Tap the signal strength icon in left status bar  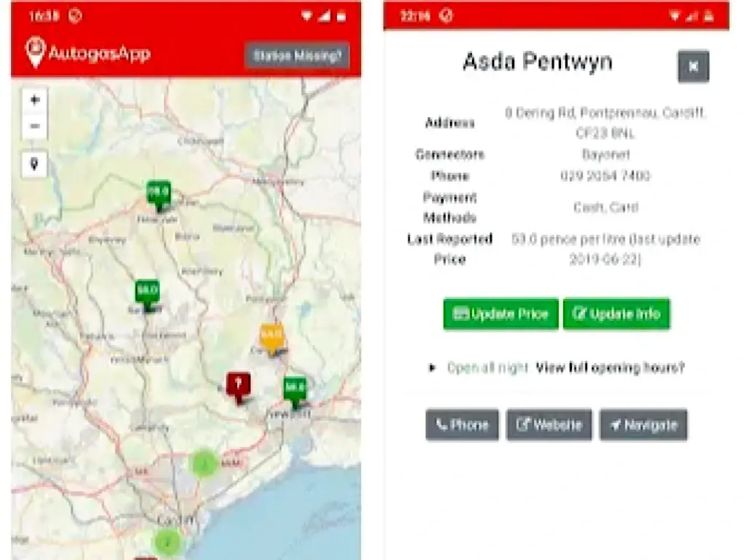(325, 16)
